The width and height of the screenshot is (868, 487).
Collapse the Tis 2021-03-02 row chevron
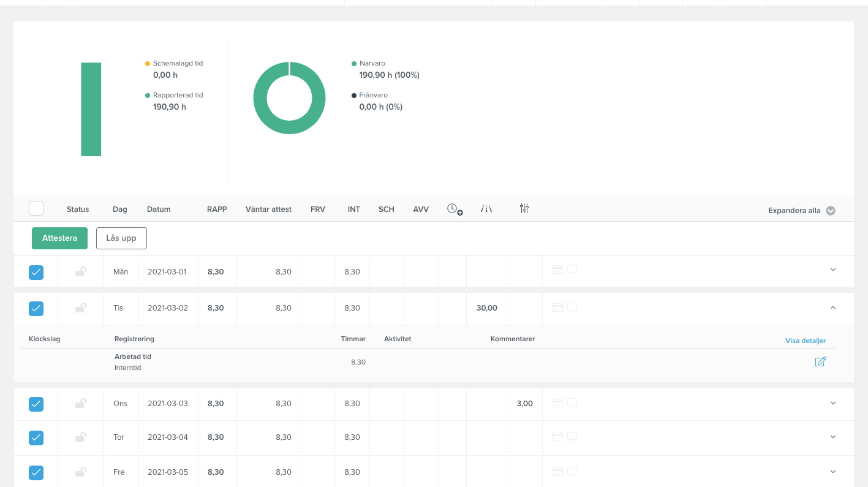click(832, 308)
